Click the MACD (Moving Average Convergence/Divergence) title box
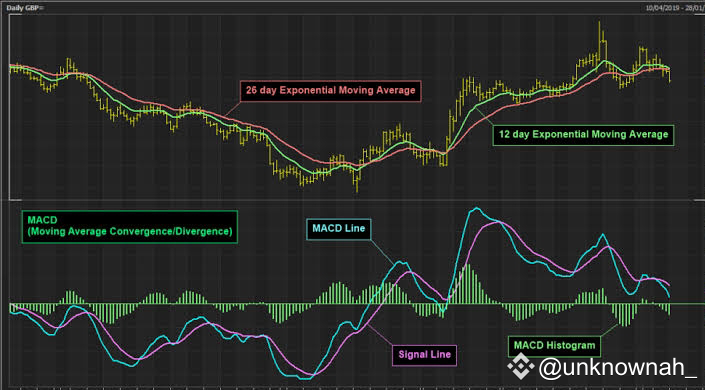 129,227
